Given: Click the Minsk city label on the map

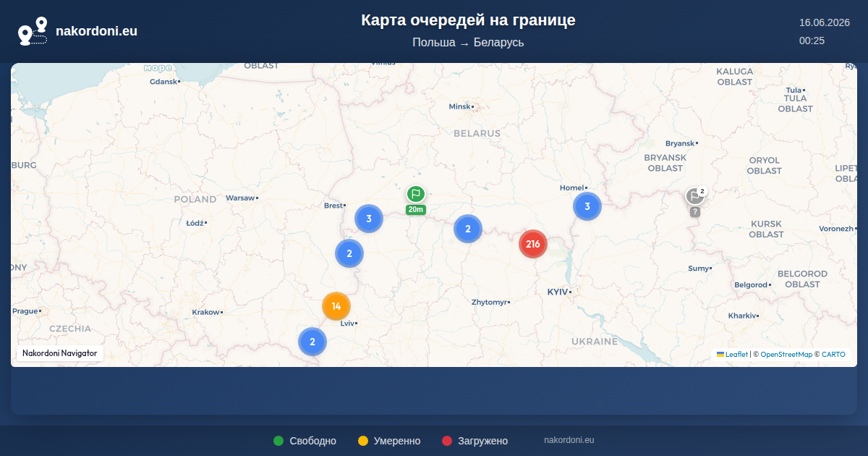Looking at the screenshot, I should pyautogui.click(x=460, y=106).
